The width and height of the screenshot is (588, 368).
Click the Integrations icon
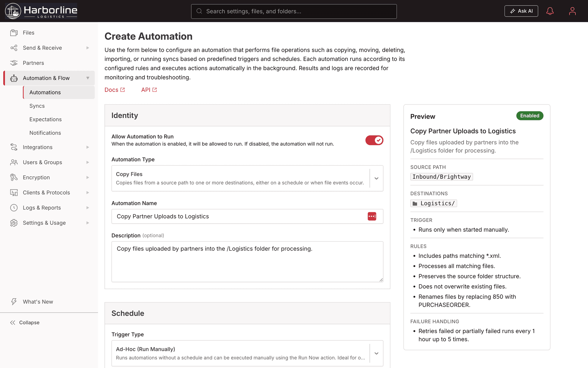tap(14, 147)
